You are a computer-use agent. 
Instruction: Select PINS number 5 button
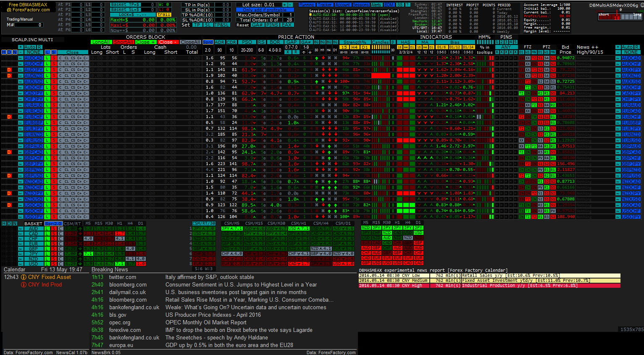point(515,42)
